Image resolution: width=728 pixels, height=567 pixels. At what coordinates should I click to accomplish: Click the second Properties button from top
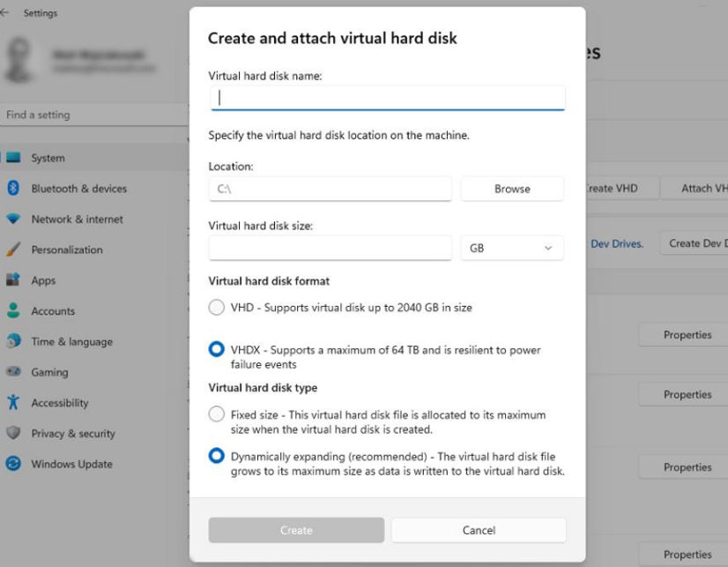[x=683, y=394]
